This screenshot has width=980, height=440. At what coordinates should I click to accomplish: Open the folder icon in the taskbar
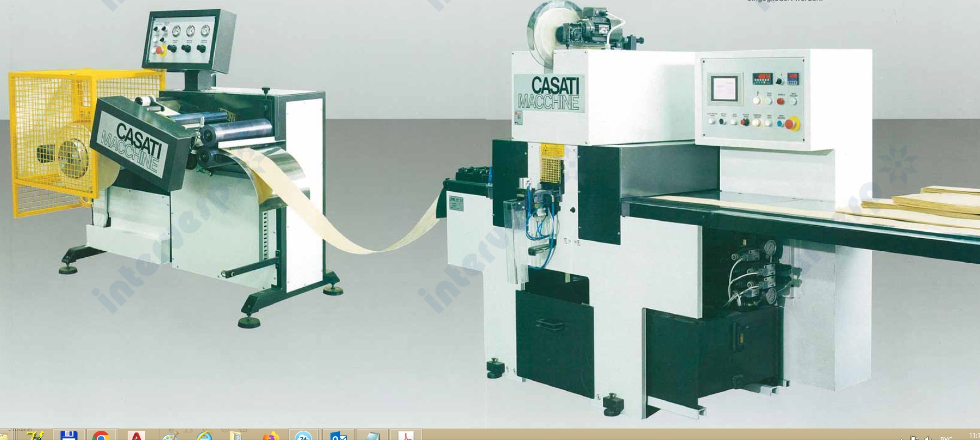[236, 435]
